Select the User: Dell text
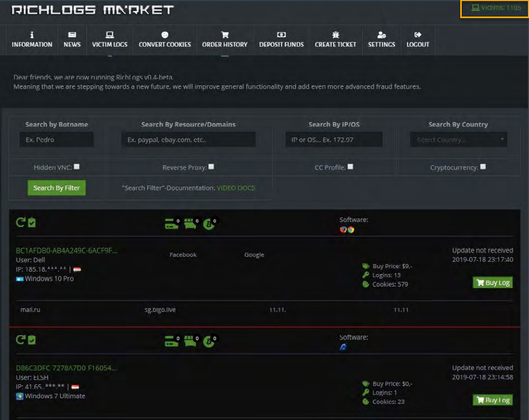This screenshot has width=529, height=420. pyautogui.click(x=31, y=260)
